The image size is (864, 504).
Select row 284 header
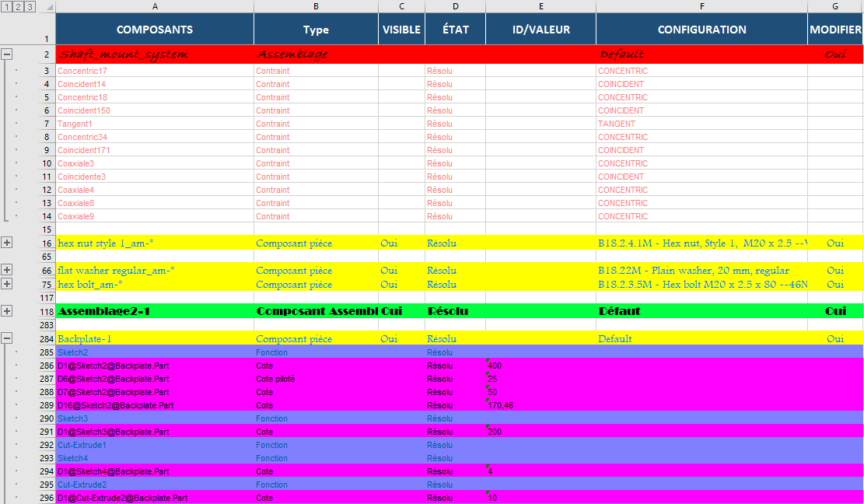(x=47, y=339)
